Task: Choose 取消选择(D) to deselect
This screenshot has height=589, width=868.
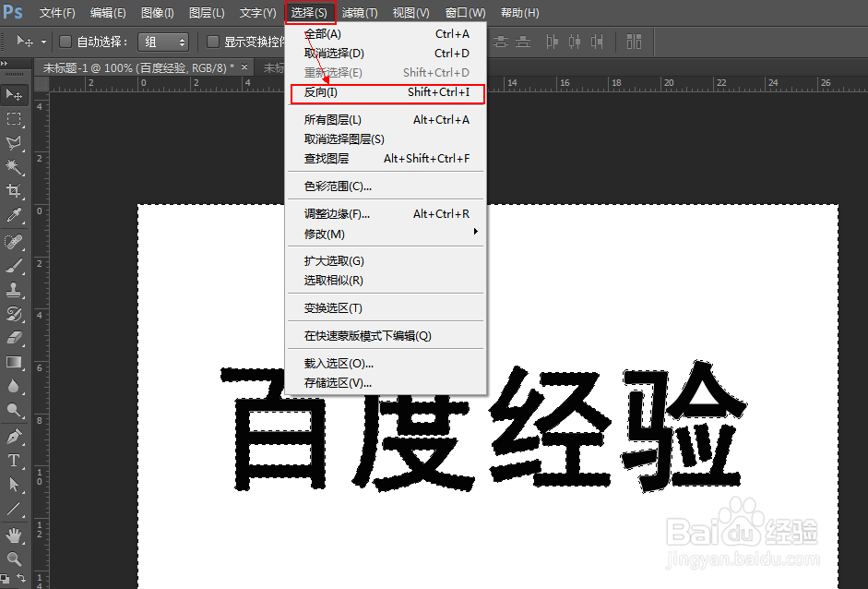Action: (x=386, y=54)
